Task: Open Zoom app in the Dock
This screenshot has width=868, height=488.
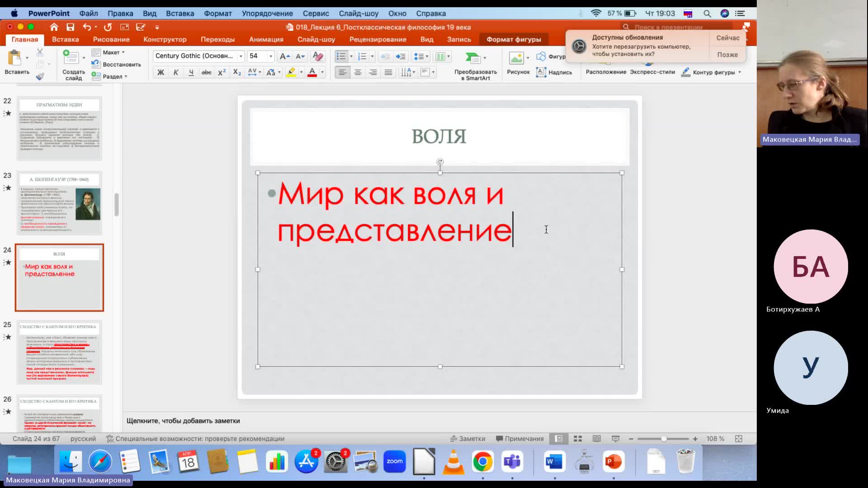Action: coord(395,462)
